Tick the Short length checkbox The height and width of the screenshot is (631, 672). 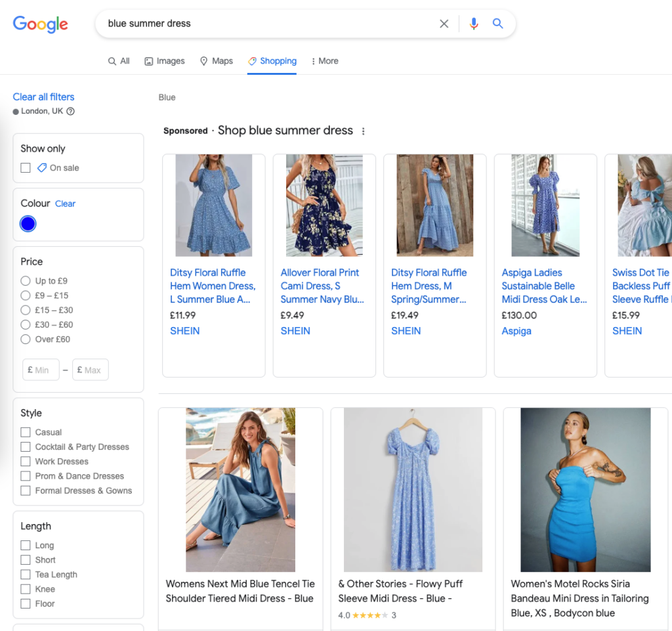[26, 560]
